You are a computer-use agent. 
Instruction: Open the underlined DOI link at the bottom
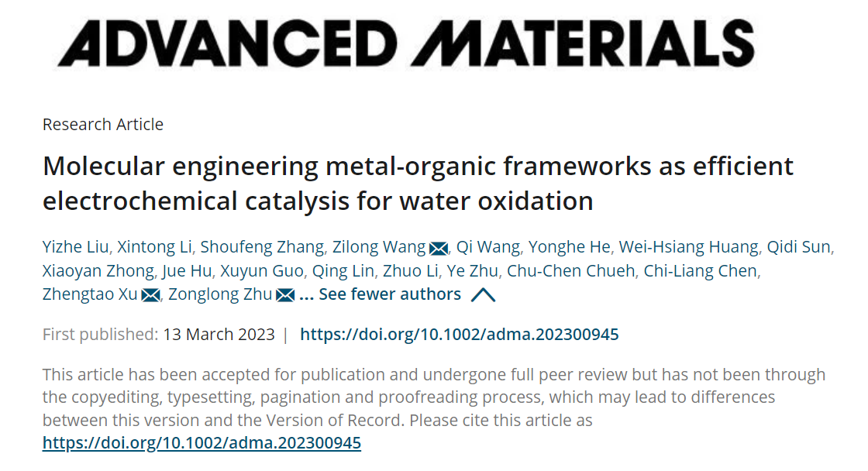pos(201,443)
